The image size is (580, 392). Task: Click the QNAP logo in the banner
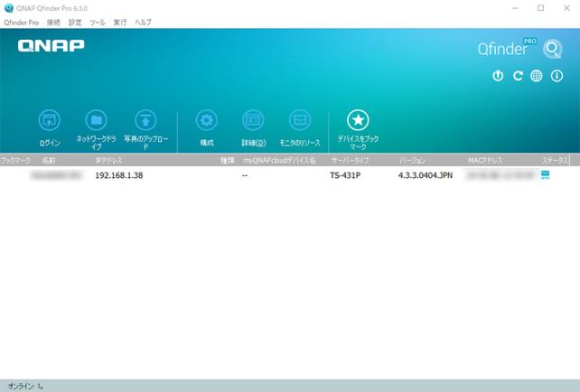[x=51, y=46]
